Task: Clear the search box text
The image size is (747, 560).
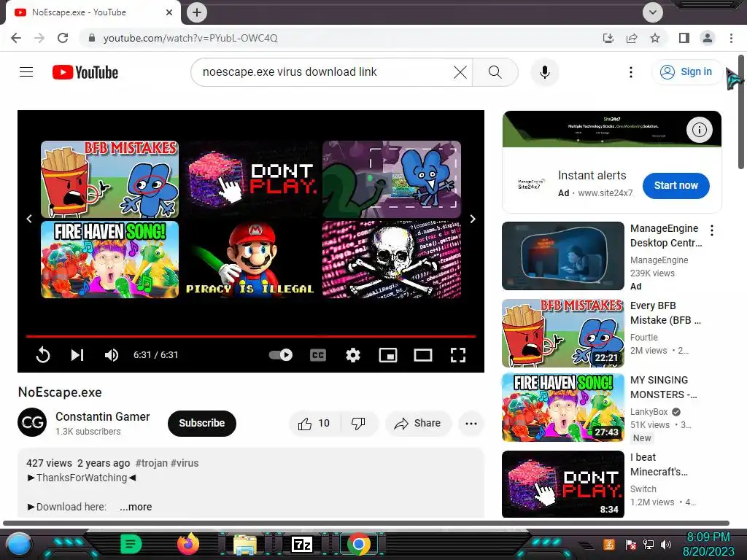Action: tap(460, 72)
